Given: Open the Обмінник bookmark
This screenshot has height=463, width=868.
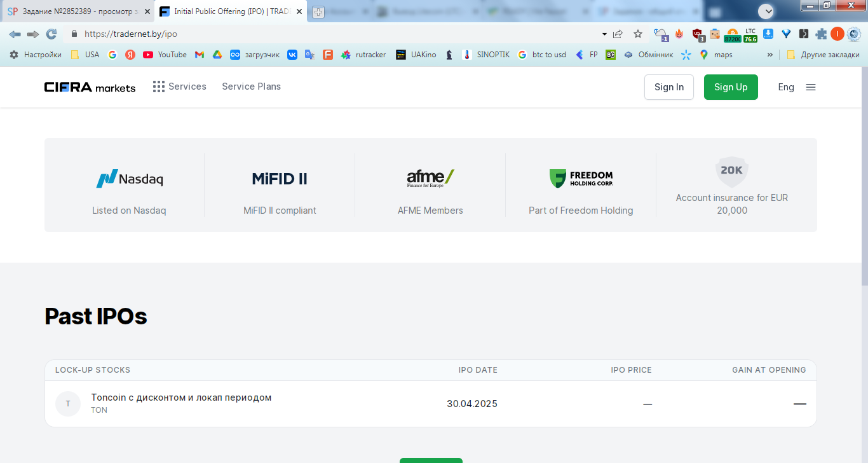Looking at the screenshot, I should tap(648, 55).
